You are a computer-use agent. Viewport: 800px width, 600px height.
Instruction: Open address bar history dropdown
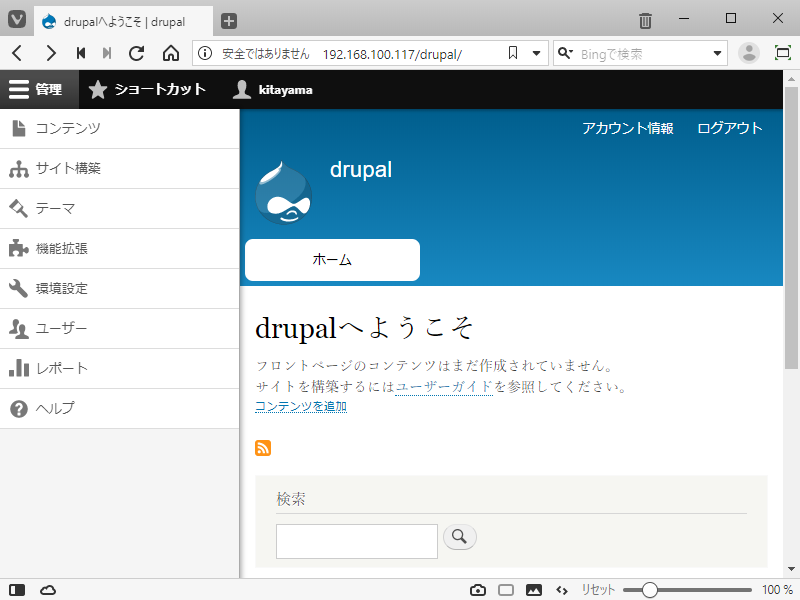click(536, 53)
